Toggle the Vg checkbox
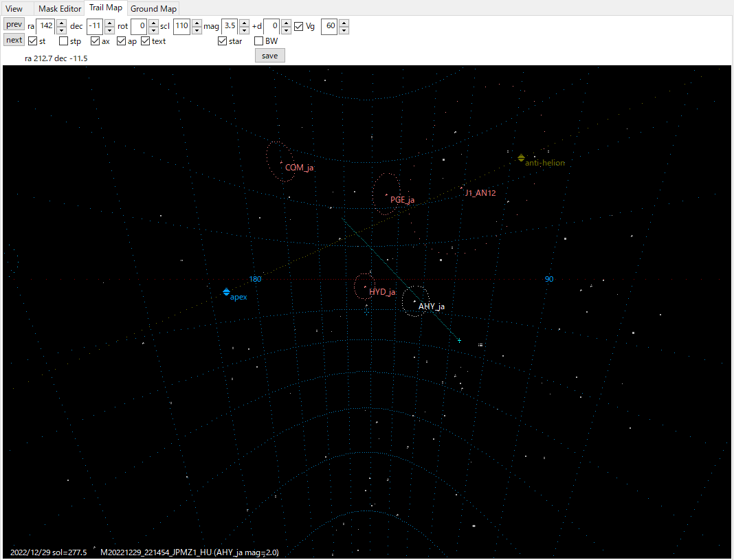This screenshot has width=734, height=560. pos(299,27)
